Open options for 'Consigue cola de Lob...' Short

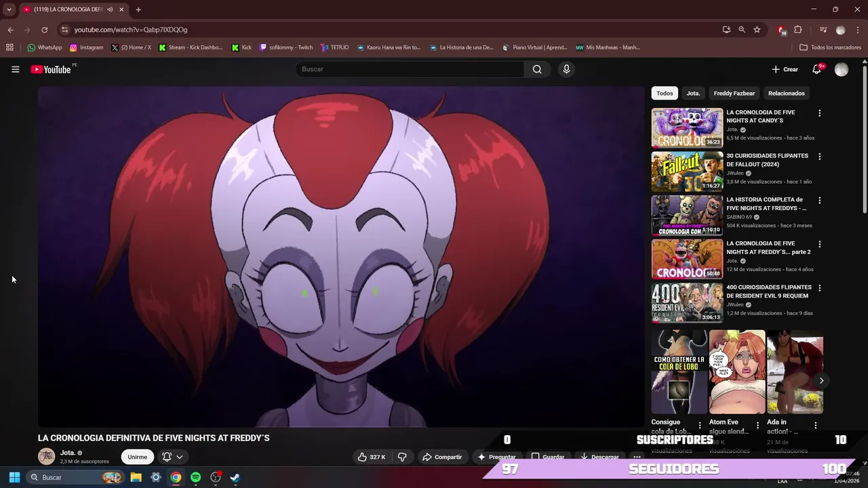[700, 426]
